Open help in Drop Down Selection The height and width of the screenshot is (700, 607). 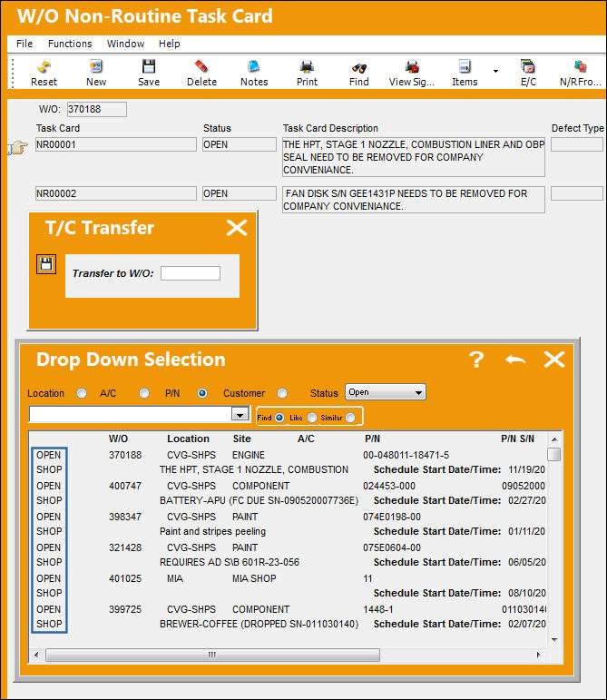point(476,360)
